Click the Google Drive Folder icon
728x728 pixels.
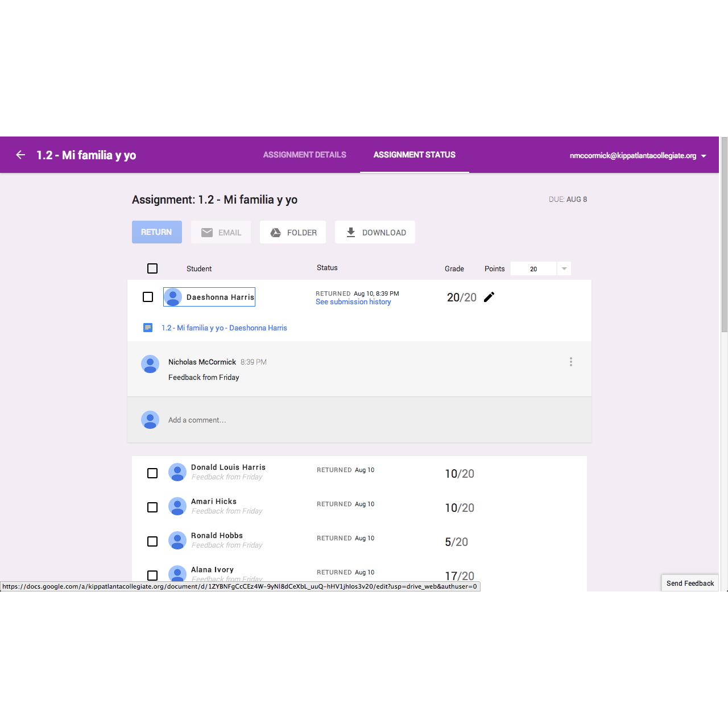(276, 233)
